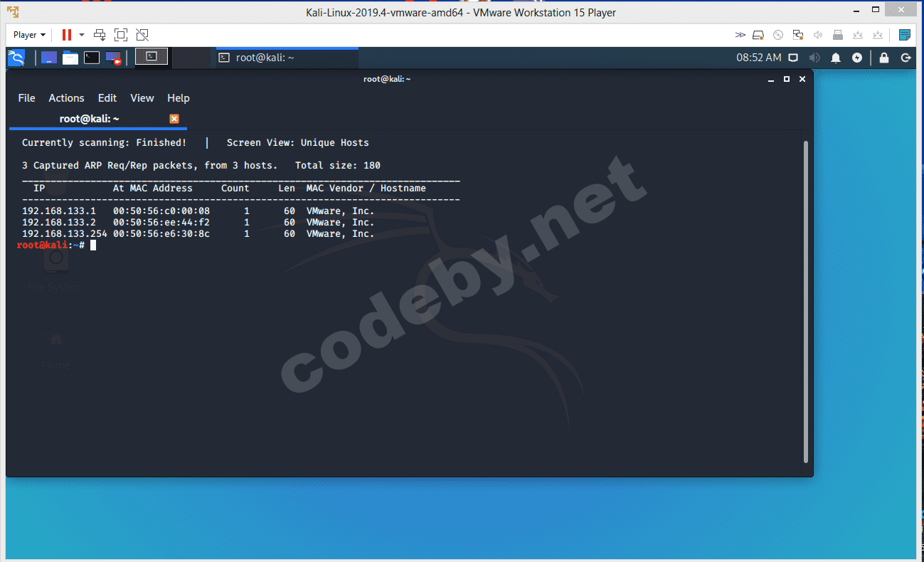Open the power manager lightning icon

pyautogui.click(x=857, y=58)
